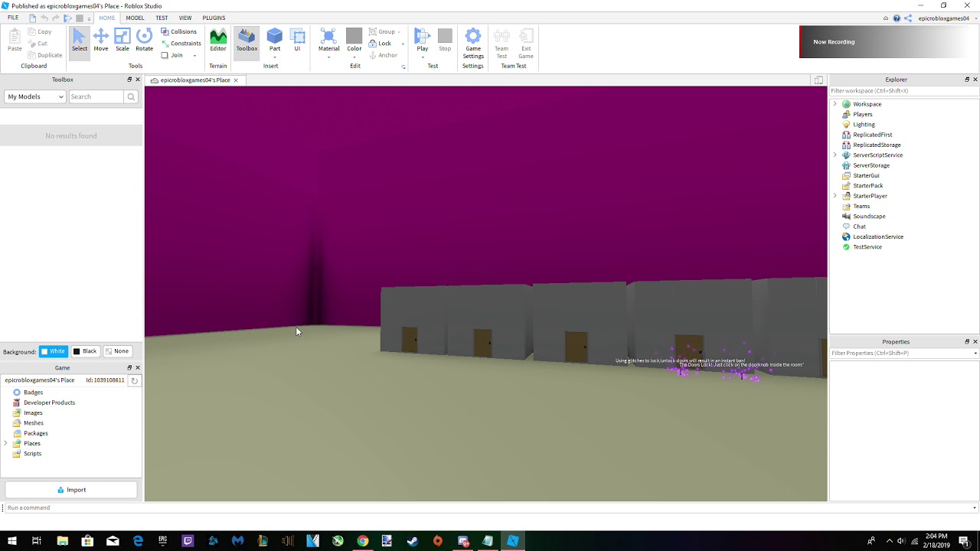980x551 pixels.
Task: Set toolbox background to White
Action: [54, 351]
